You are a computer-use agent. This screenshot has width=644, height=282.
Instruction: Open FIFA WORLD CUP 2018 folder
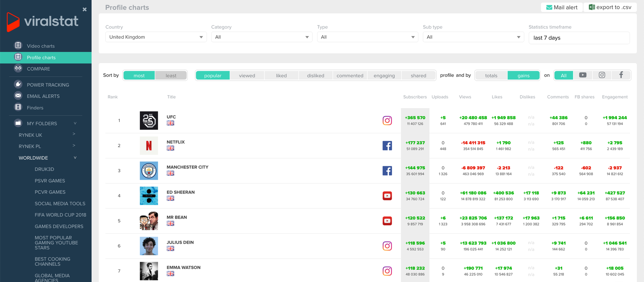[x=61, y=215]
